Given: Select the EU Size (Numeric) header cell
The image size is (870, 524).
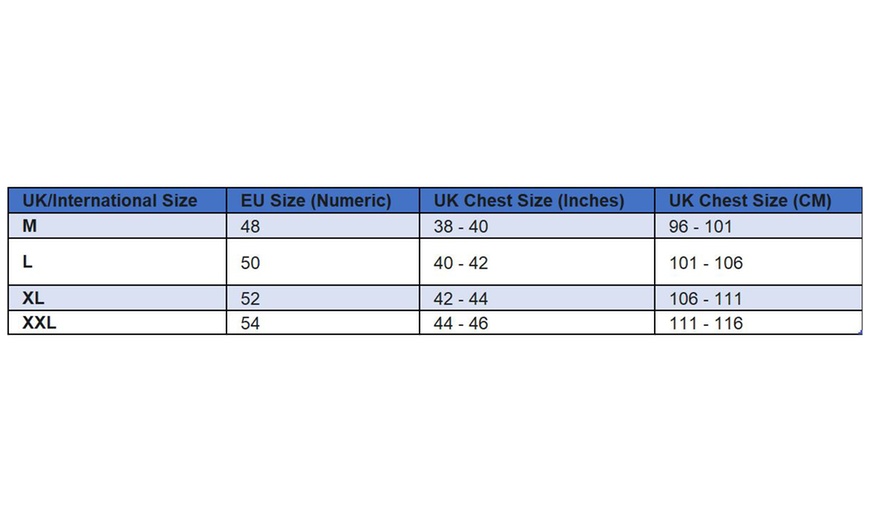Looking at the screenshot, I should coord(316,200).
